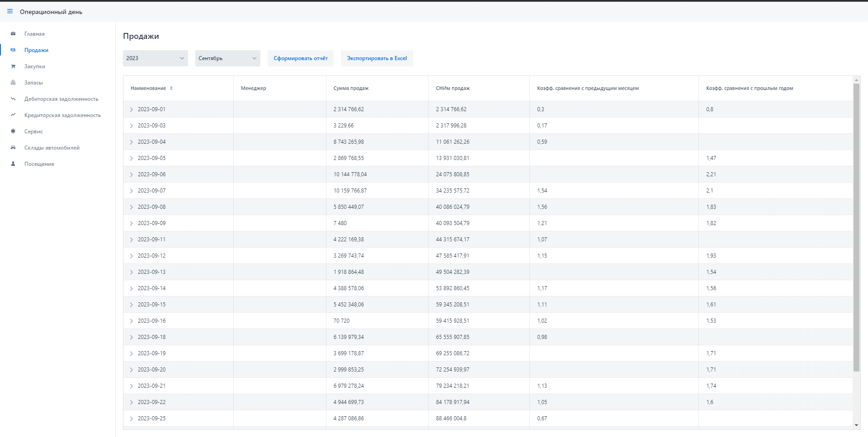The width and height of the screenshot is (868, 437).
Task: Expand row 2023-09-25
Action: coord(132,418)
